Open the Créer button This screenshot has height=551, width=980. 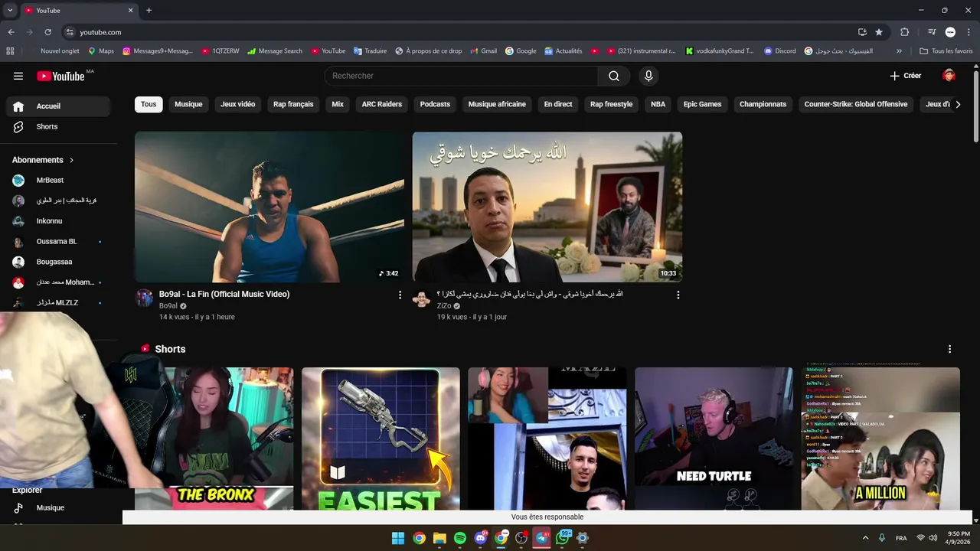[906, 76]
